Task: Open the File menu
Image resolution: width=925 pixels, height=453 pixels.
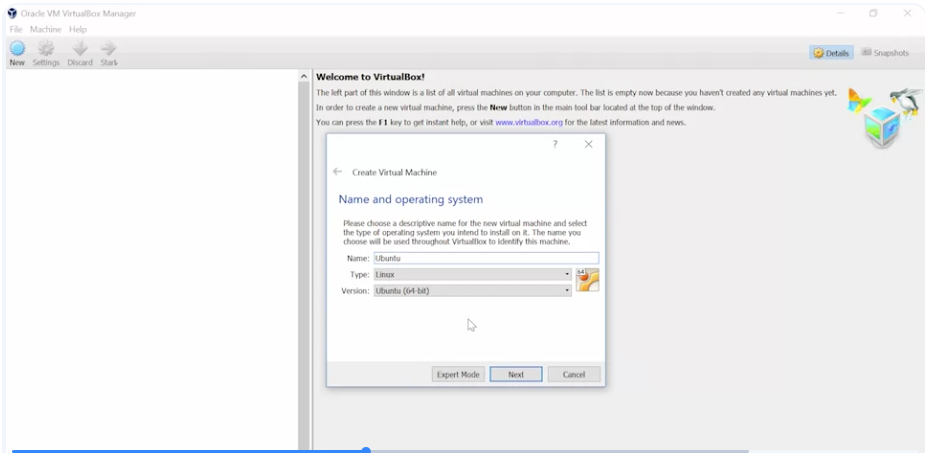Action: click(x=15, y=29)
